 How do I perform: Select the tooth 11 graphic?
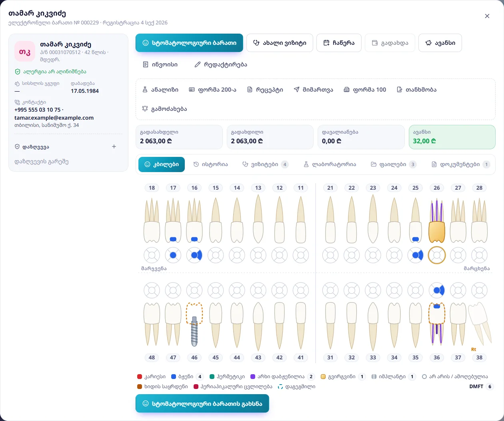(301, 219)
